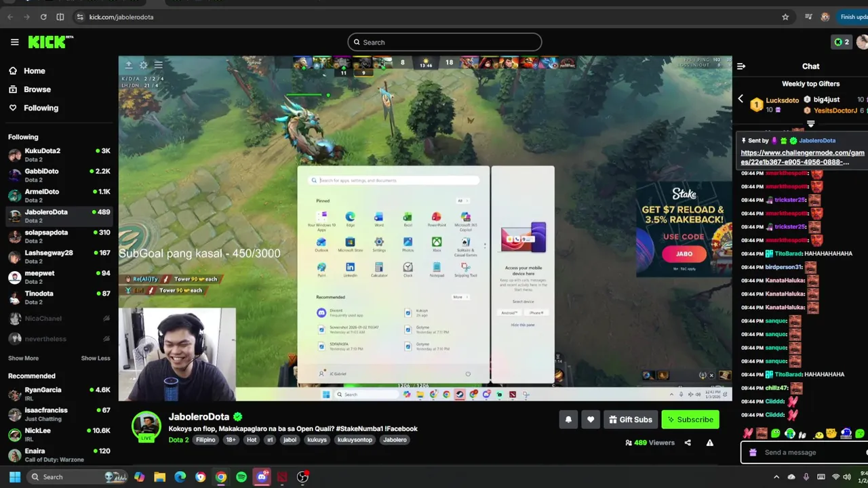Report the stream via warning triangle icon
The image size is (868, 488).
[710, 443]
